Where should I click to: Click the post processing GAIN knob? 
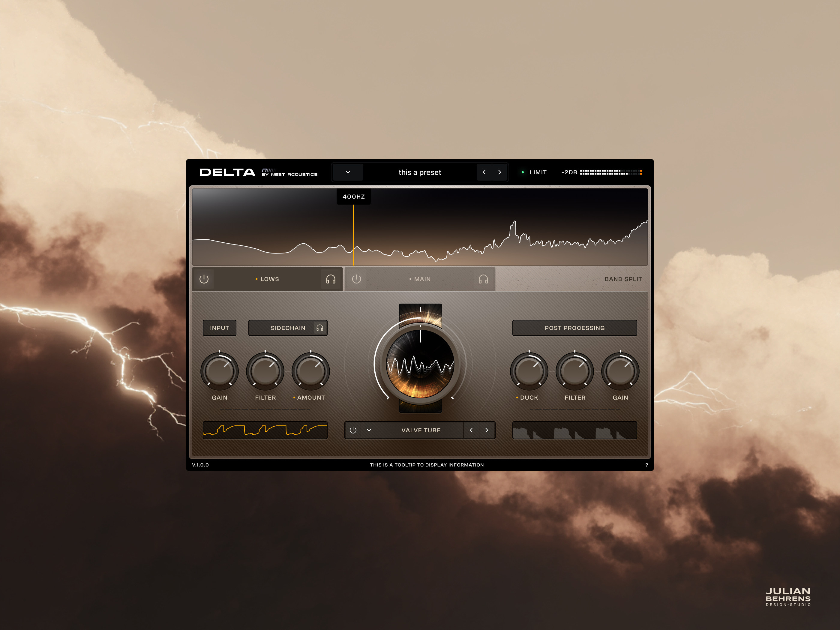coord(620,371)
